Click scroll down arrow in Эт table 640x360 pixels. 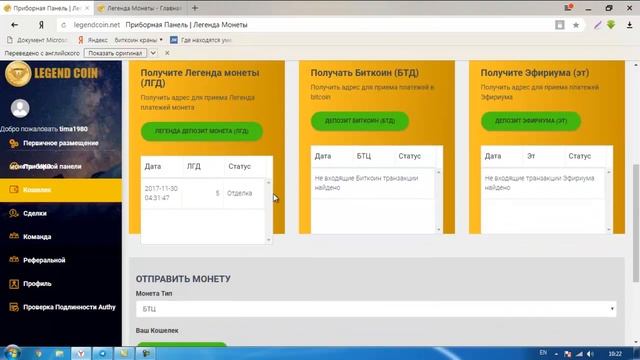click(609, 230)
